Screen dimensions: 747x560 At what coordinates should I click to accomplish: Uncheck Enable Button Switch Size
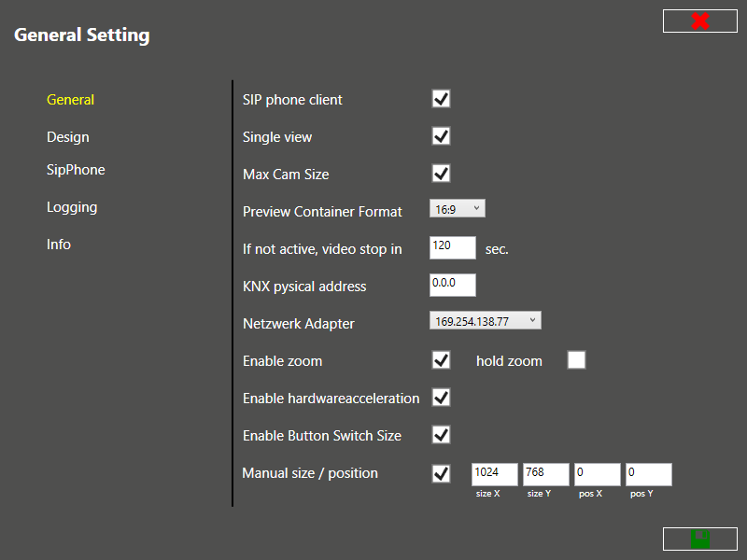441,435
